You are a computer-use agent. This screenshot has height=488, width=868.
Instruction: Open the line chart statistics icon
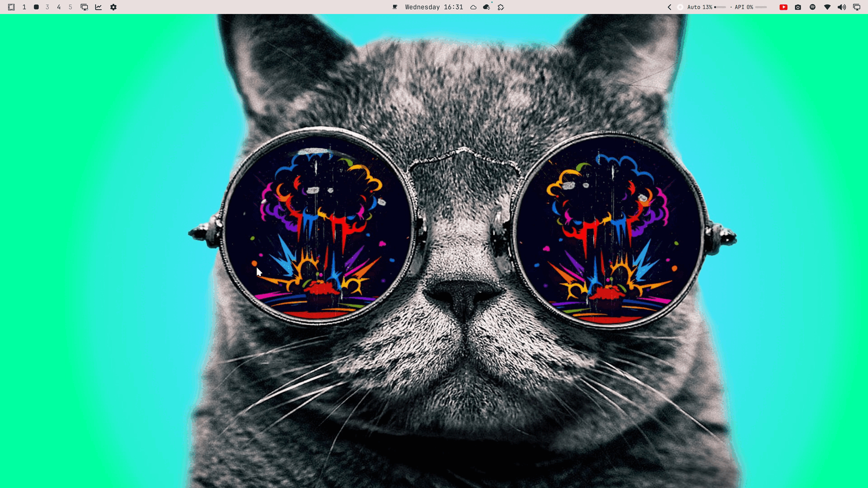[98, 7]
